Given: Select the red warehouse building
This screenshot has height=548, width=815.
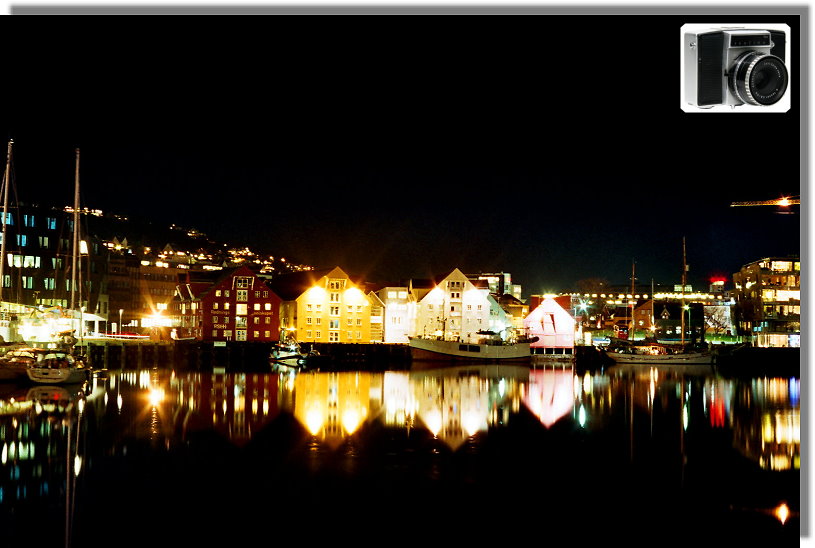Looking at the screenshot, I should click(x=238, y=308).
